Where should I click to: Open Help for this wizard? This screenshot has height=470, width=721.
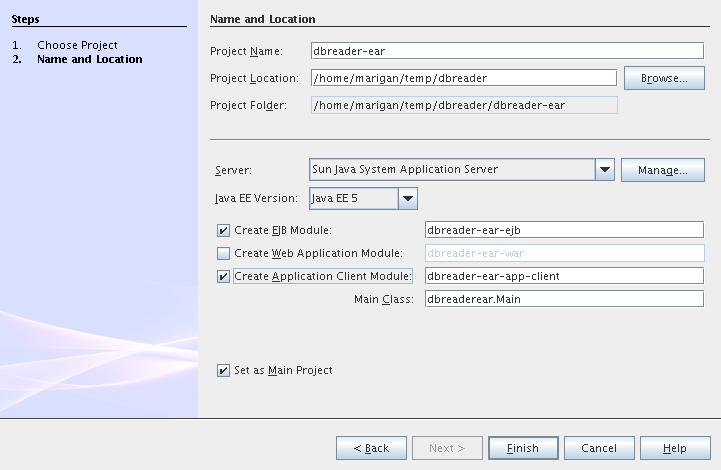pyautogui.click(x=675, y=448)
